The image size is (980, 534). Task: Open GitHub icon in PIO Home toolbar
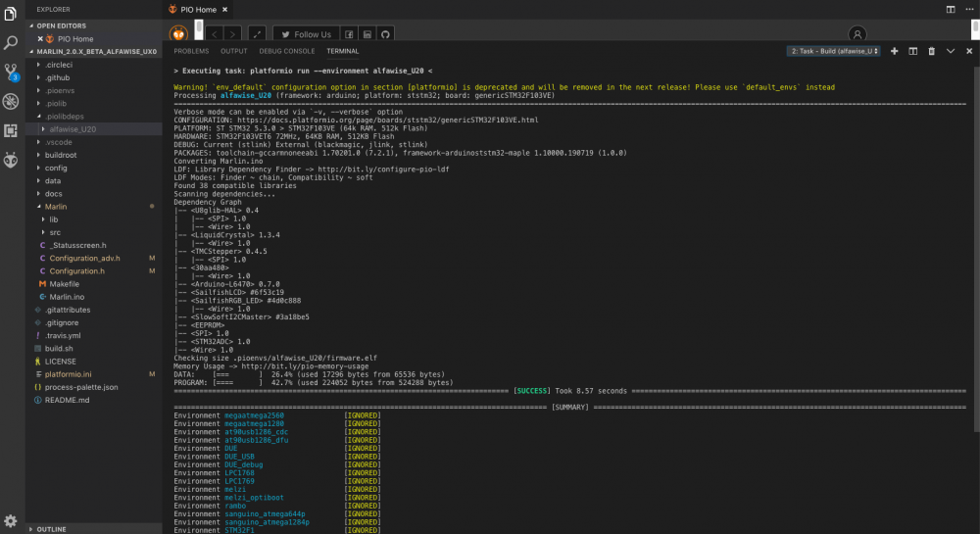[x=385, y=34]
